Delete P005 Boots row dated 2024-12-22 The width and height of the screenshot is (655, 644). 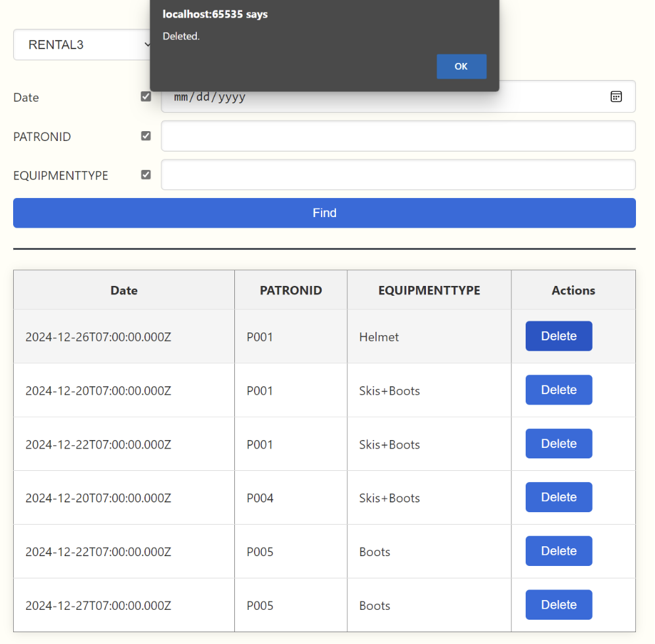[x=559, y=551]
